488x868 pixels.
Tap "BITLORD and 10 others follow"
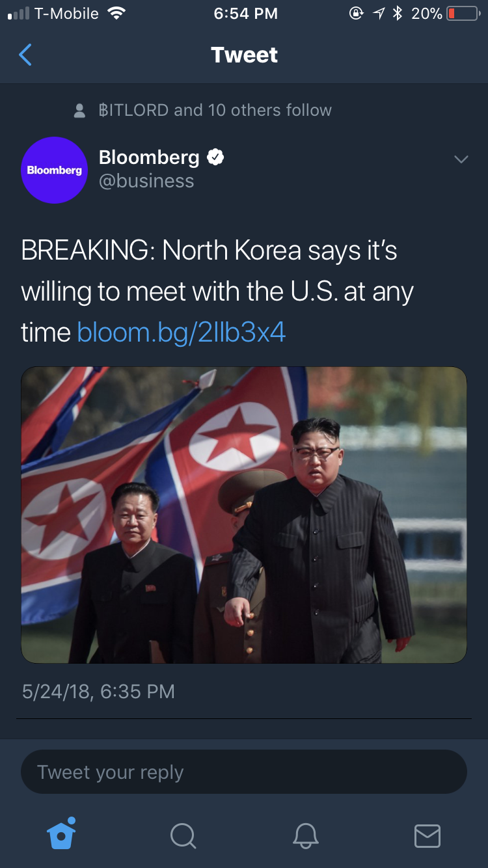215,110
